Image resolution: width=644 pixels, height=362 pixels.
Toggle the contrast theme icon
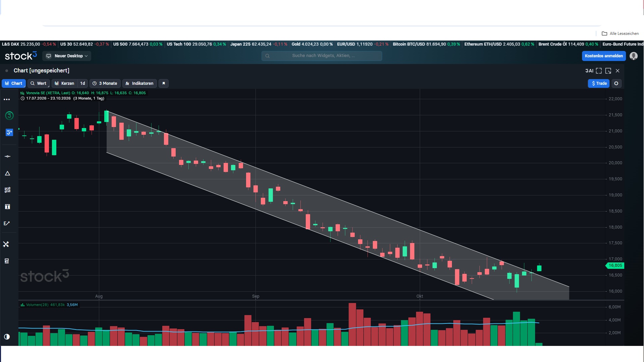(7, 337)
